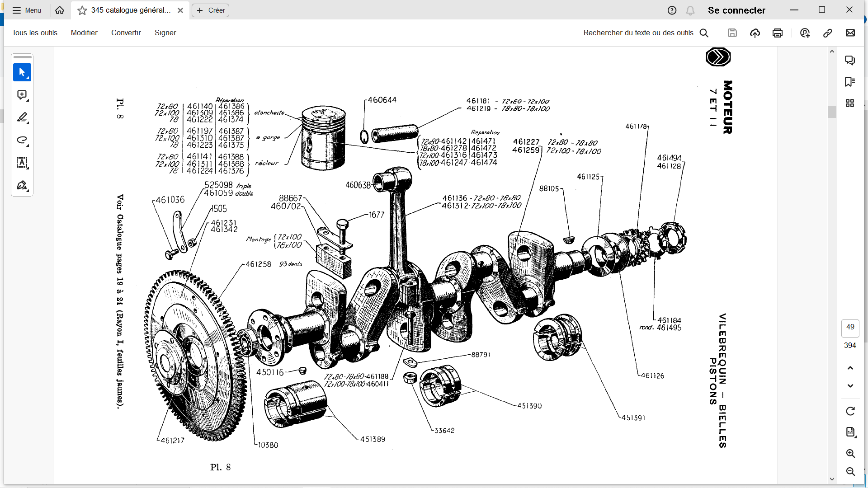Select the add comment tool
Viewport: 868px width, 488px height.
coord(22,95)
